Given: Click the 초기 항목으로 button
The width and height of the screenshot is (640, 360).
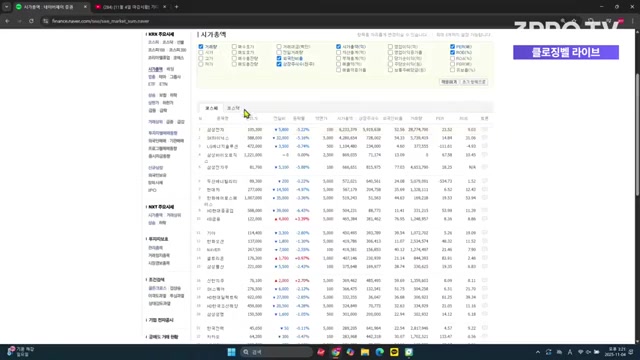Looking at the screenshot, I should click(x=474, y=82).
